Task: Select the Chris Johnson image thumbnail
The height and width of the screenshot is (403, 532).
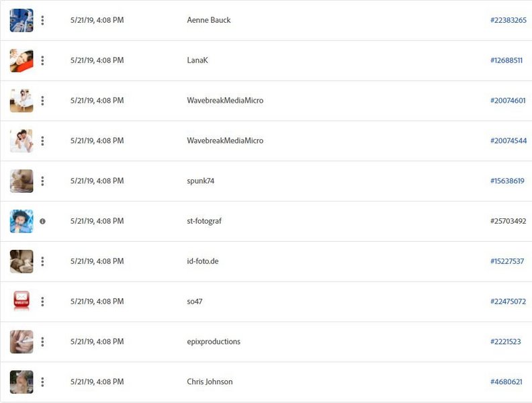Action: (x=21, y=382)
